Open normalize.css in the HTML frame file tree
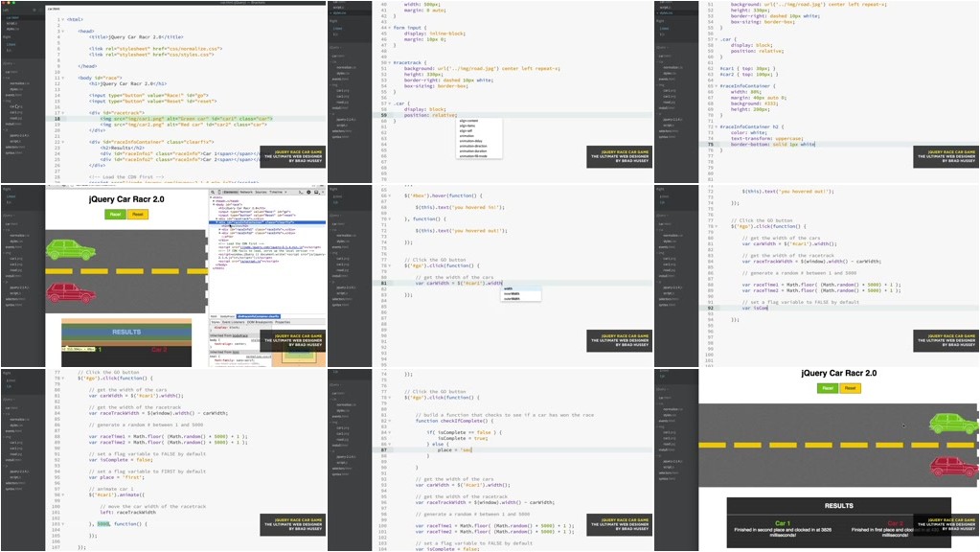 pyautogui.click(x=19, y=83)
